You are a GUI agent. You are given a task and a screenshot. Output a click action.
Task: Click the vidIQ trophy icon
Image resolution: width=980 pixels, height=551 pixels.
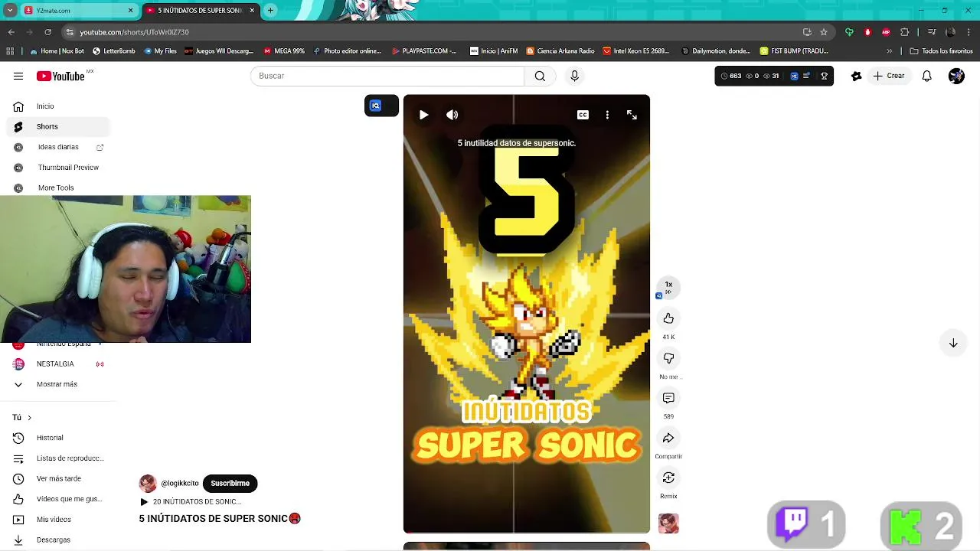click(825, 76)
